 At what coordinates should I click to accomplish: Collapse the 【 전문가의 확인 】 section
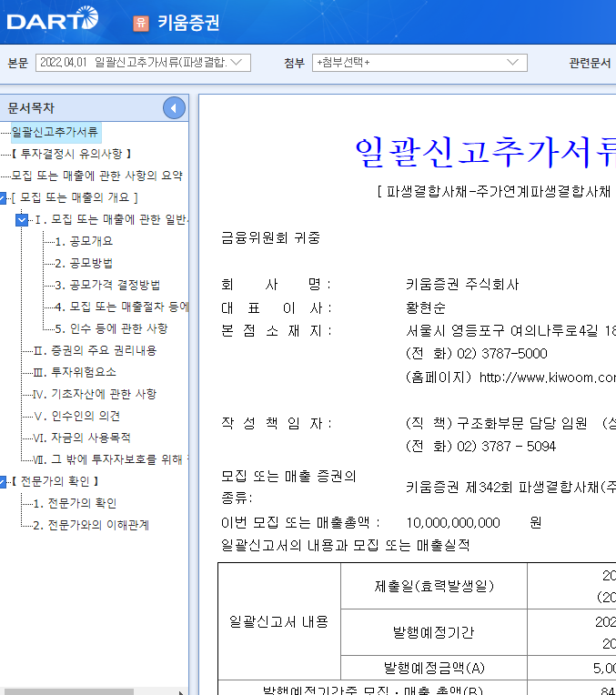point(3,481)
